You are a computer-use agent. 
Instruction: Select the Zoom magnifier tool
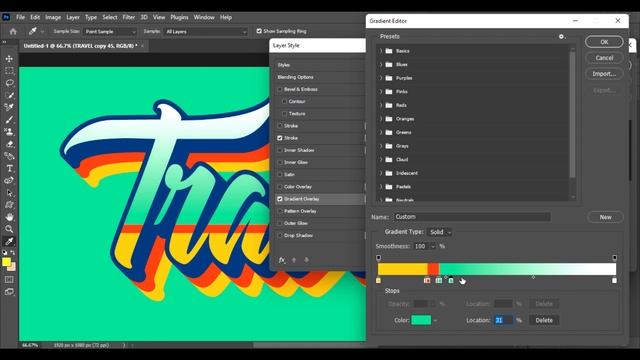pyautogui.click(x=9, y=229)
